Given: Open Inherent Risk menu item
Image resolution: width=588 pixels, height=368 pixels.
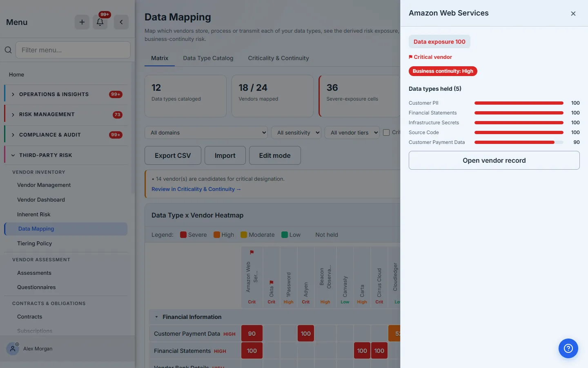Looking at the screenshot, I should [x=34, y=215].
